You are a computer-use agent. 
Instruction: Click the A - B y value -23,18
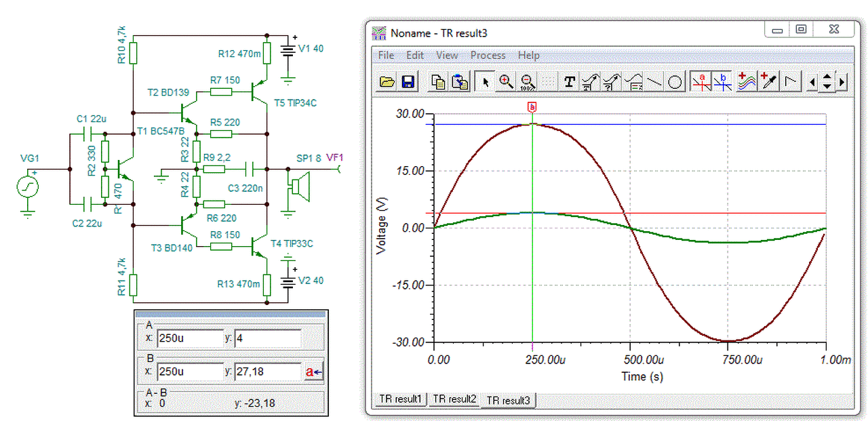pos(260,403)
